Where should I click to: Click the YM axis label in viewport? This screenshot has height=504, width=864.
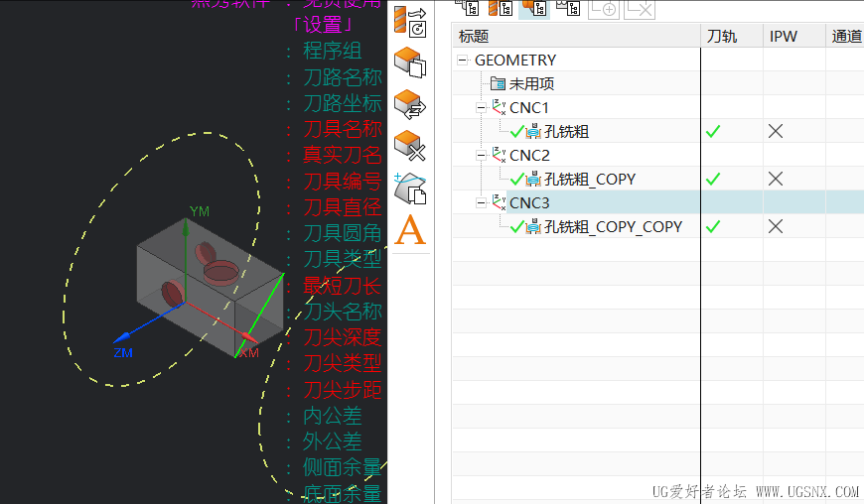tap(200, 211)
